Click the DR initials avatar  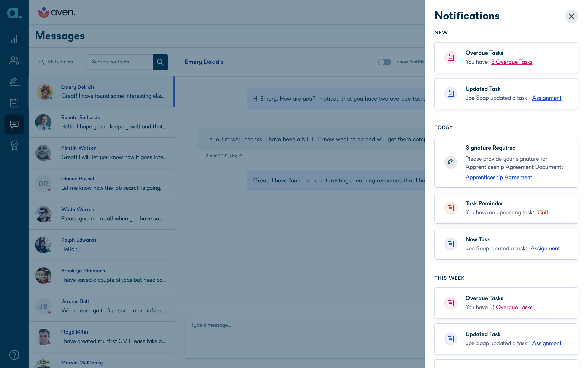pyautogui.click(x=43, y=184)
